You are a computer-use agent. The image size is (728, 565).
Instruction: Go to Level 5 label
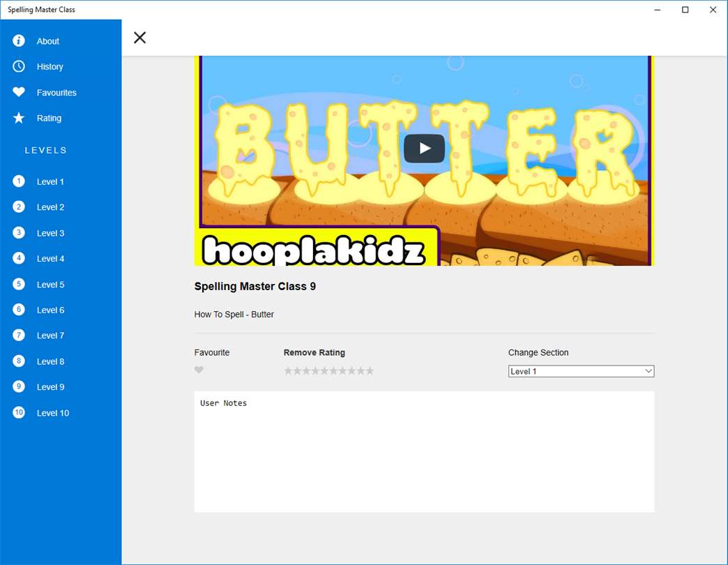point(51,285)
